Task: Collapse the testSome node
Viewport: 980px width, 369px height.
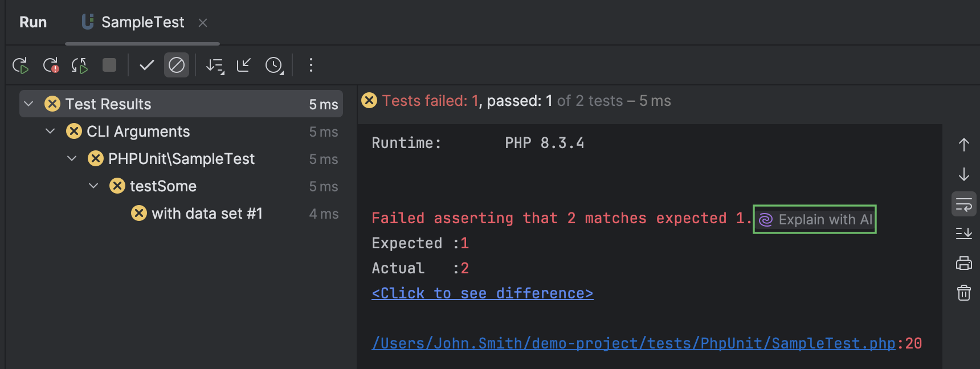Action: (94, 186)
